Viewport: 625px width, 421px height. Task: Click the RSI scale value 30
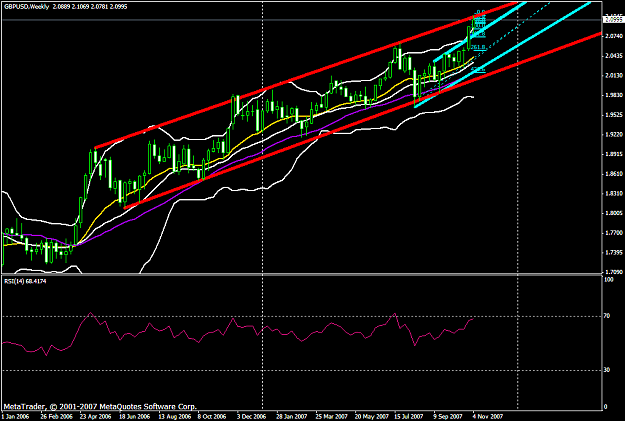(607, 370)
